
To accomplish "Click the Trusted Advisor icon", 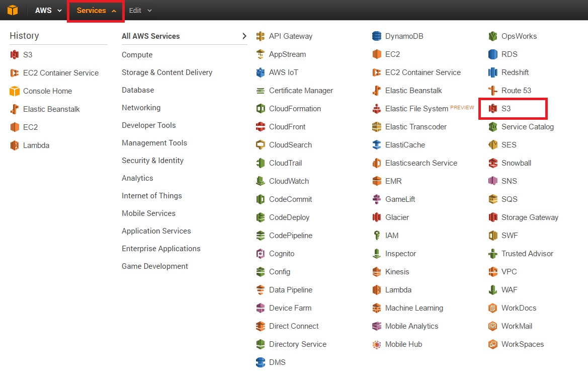I will (x=493, y=254).
